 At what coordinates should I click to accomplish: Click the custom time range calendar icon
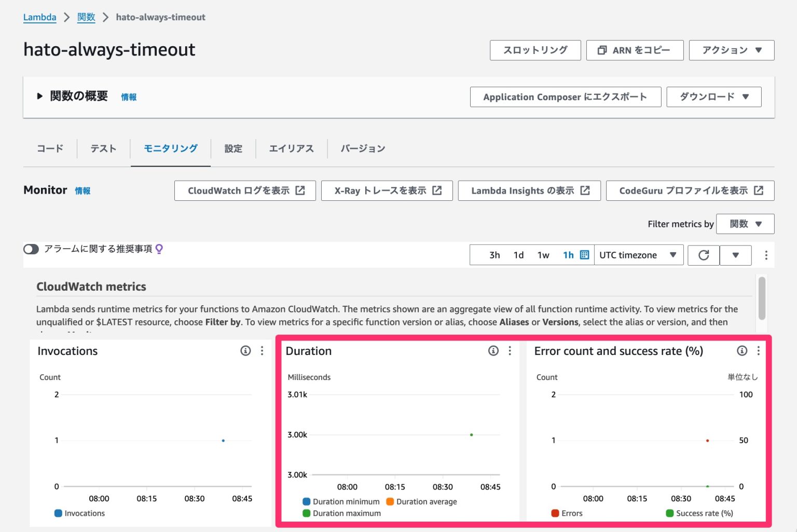tap(584, 255)
